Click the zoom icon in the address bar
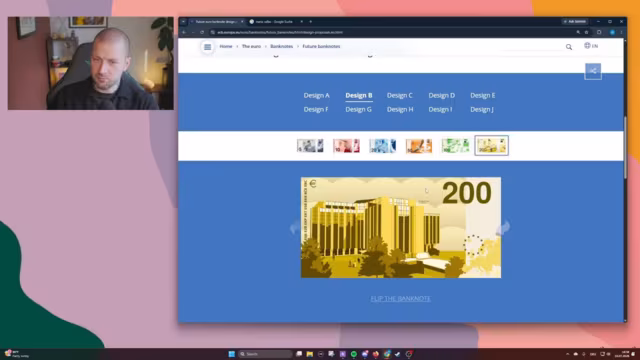 click(x=578, y=32)
